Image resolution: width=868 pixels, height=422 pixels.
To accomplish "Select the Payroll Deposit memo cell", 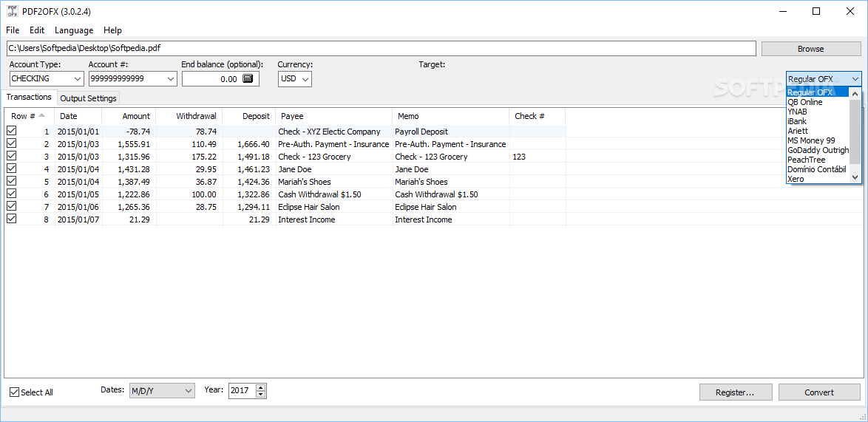I will point(450,132).
